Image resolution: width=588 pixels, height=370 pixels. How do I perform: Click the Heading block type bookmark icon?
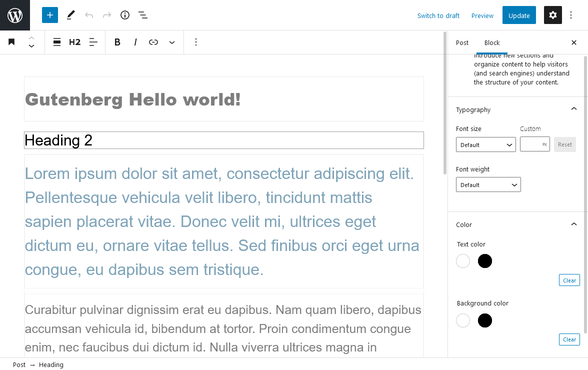coord(11,42)
